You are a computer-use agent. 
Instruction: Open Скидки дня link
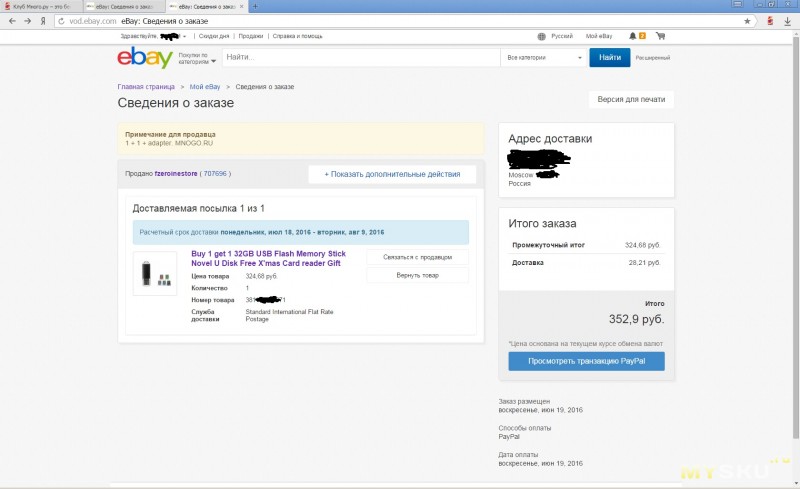[x=214, y=36]
